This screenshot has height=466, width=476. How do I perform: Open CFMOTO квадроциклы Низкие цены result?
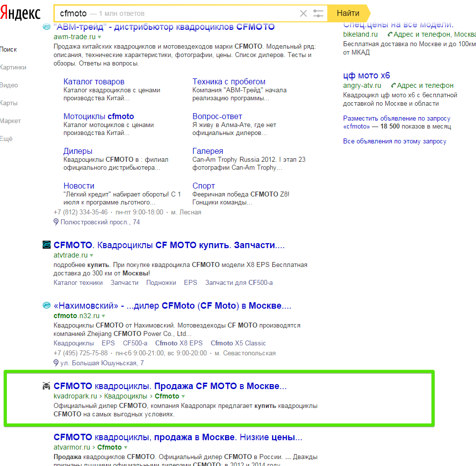point(178,437)
